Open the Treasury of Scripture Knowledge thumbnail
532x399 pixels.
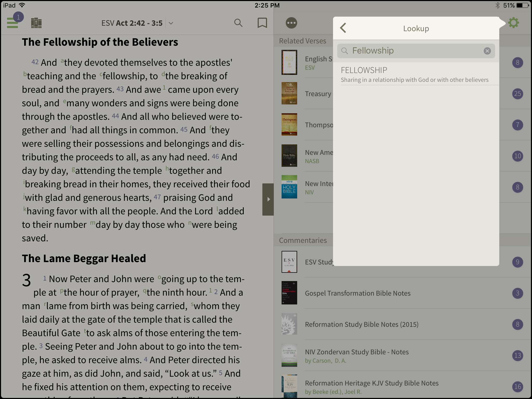pyautogui.click(x=289, y=93)
